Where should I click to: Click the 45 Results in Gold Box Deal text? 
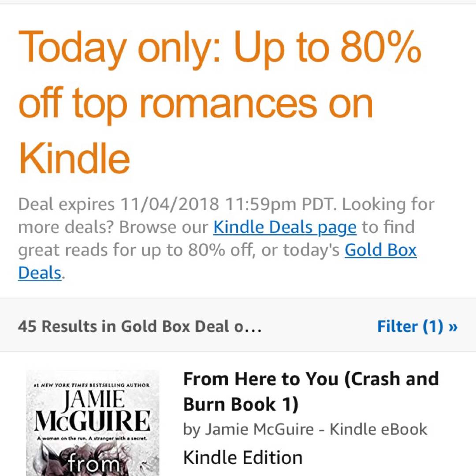(140, 327)
